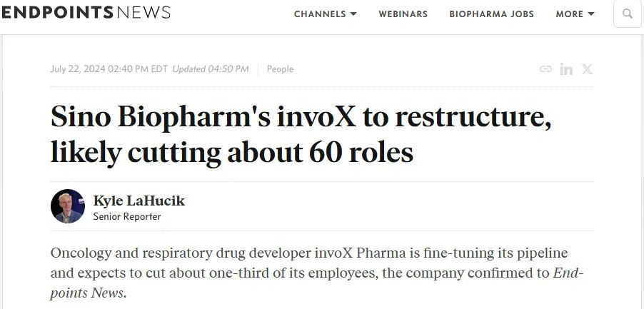Go to Biopharma Jobs page
The height and width of the screenshot is (309, 644).
(x=491, y=14)
